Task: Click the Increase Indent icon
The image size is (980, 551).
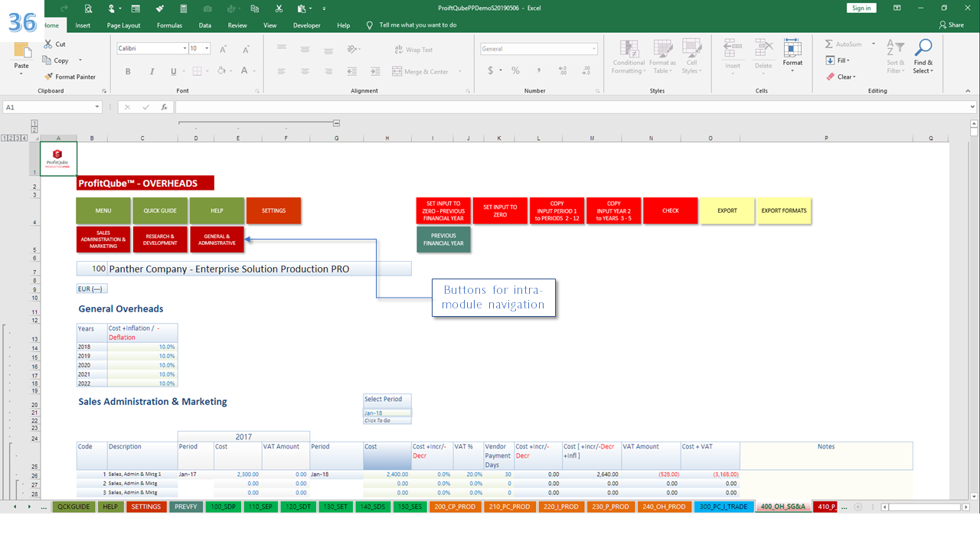Action: pyautogui.click(x=374, y=71)
